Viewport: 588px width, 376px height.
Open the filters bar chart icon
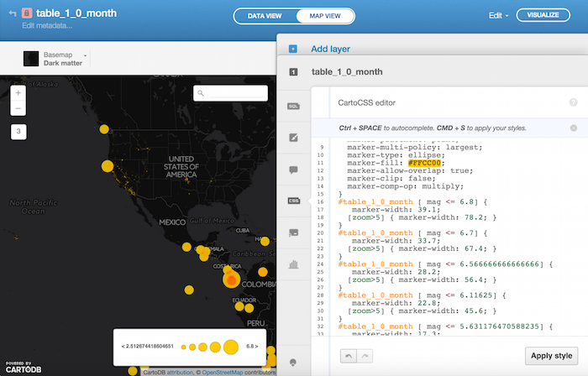293,264
